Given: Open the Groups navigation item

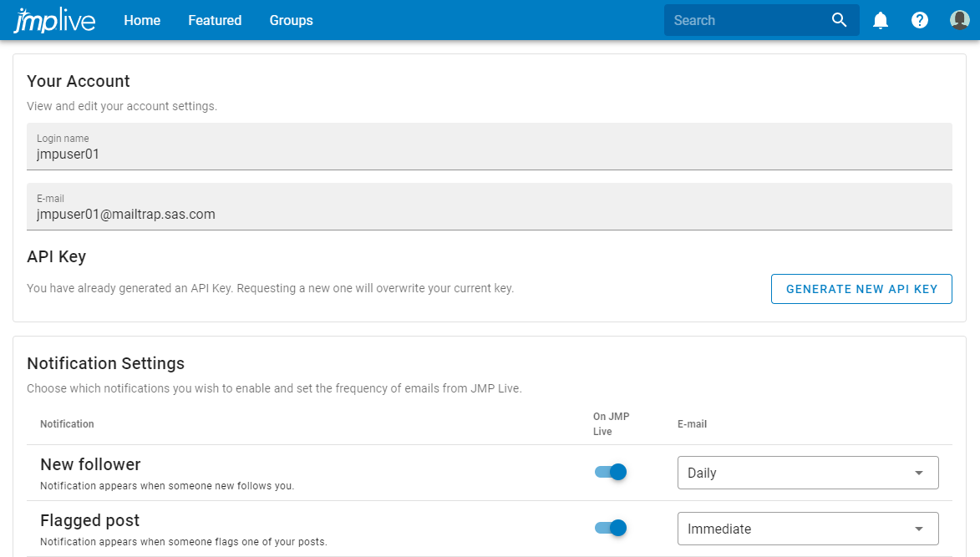Looking at the screenshot, I should [291, 20].
